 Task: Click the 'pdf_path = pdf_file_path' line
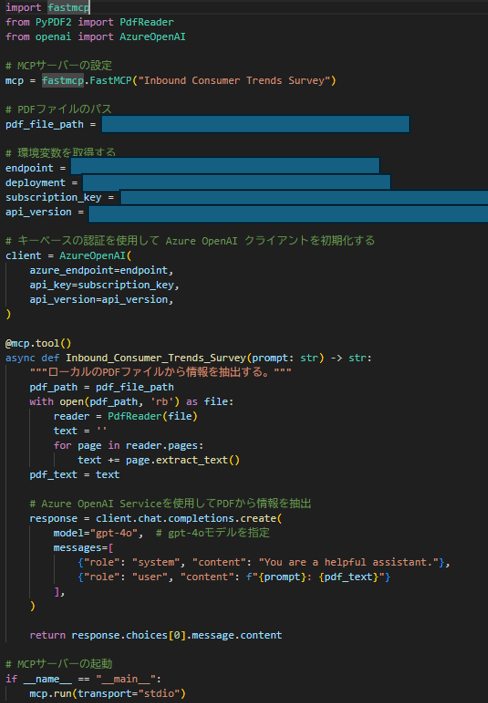(x=101, y=387)
